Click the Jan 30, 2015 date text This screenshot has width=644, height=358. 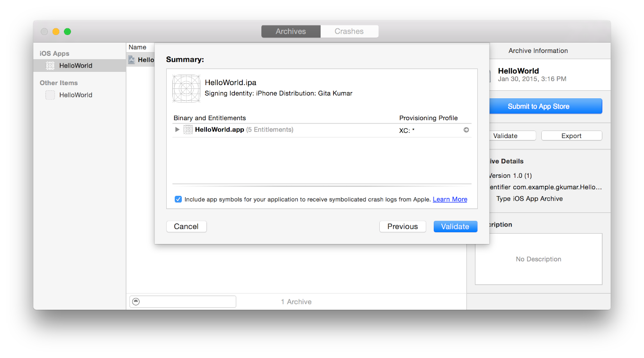point(532,79)
